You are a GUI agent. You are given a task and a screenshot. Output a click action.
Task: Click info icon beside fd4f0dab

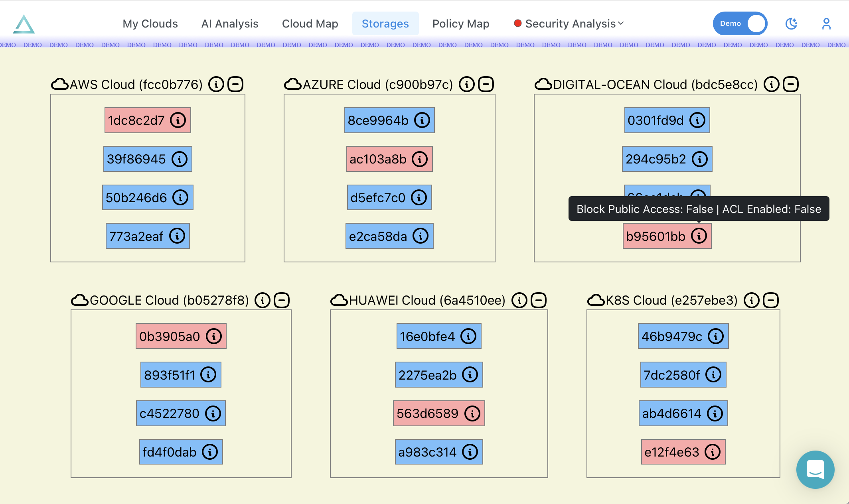click(x=210, y=452)
